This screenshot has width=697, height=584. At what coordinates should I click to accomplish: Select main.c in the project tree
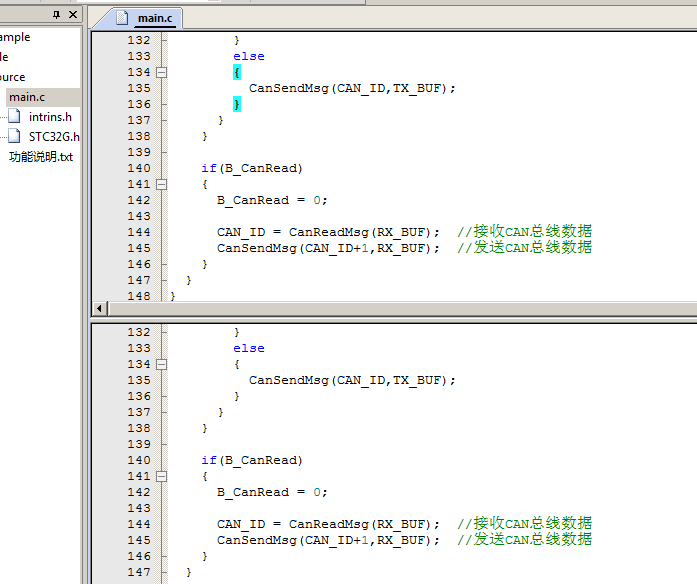click(27, 97)
